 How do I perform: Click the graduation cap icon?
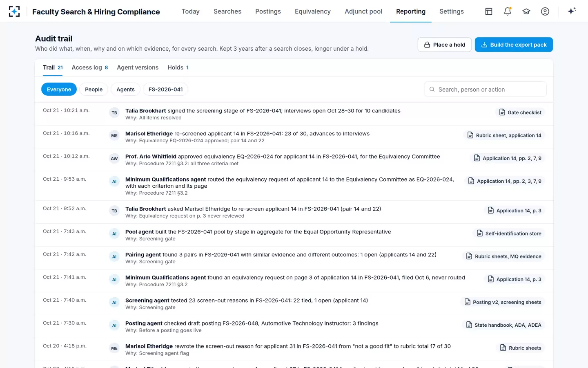526,11
